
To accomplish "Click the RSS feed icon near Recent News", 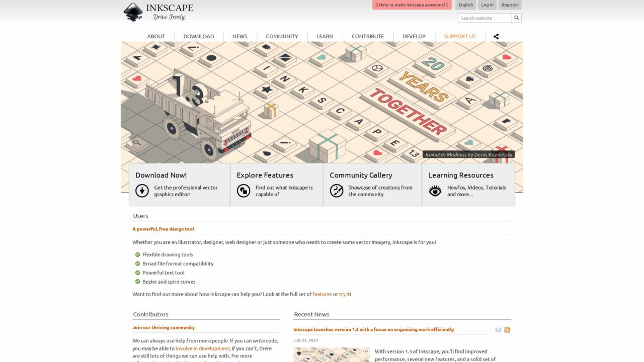I will (x=507, y=330).
